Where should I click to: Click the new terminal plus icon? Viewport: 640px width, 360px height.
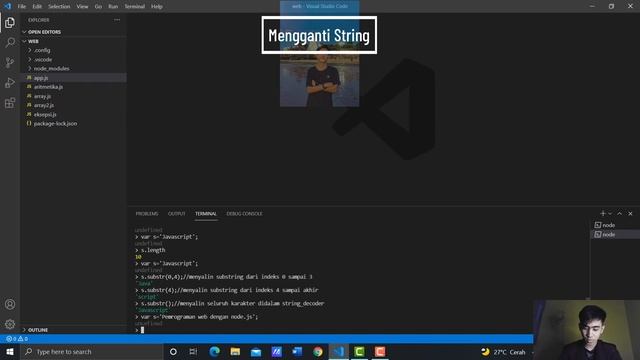[602, 213]
